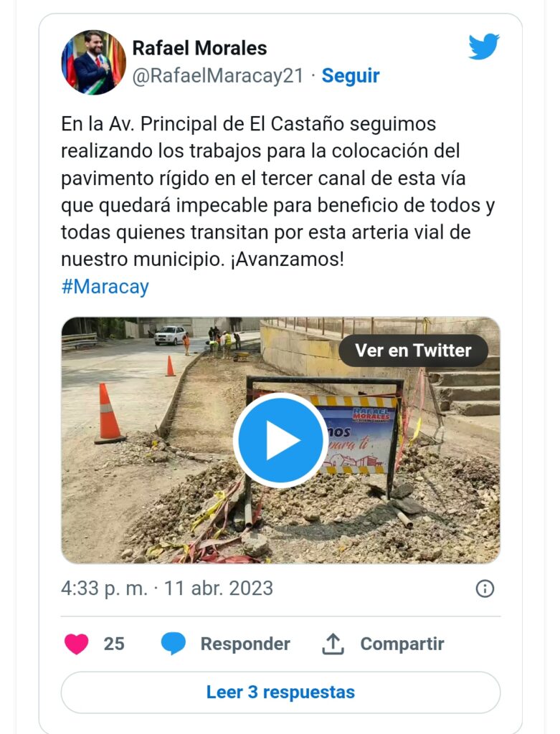
Task: Click the Twitter bird logo
Action: [484, 47]
